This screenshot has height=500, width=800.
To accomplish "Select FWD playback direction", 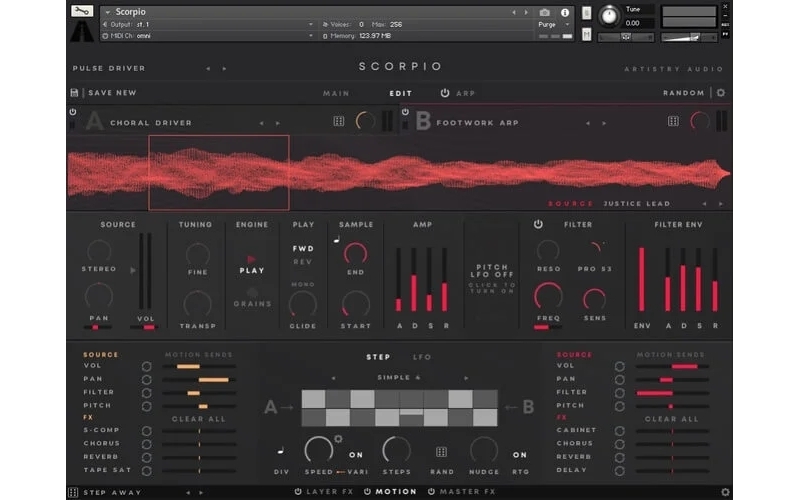I will pos(303,248).
